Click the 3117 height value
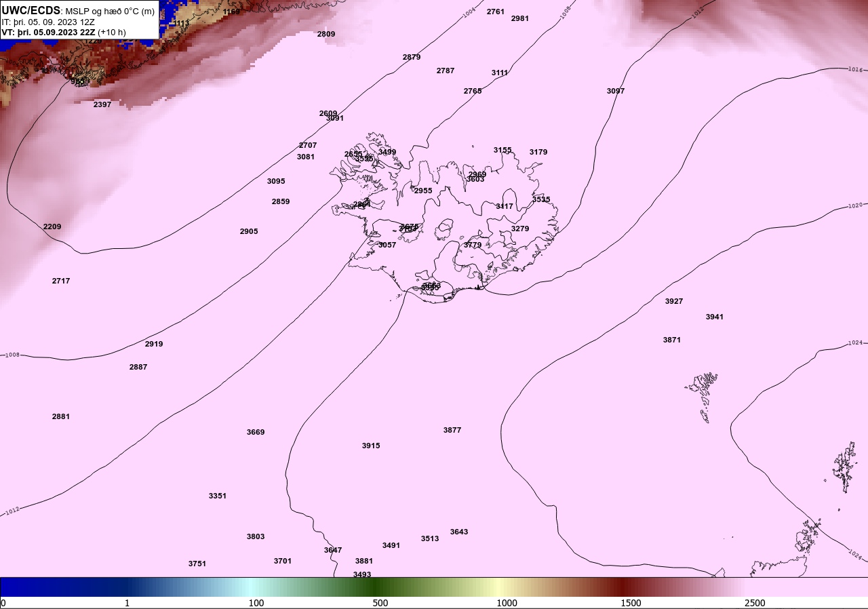The height and width of the screenshot is (609, 868). click(x=505, y=206)
